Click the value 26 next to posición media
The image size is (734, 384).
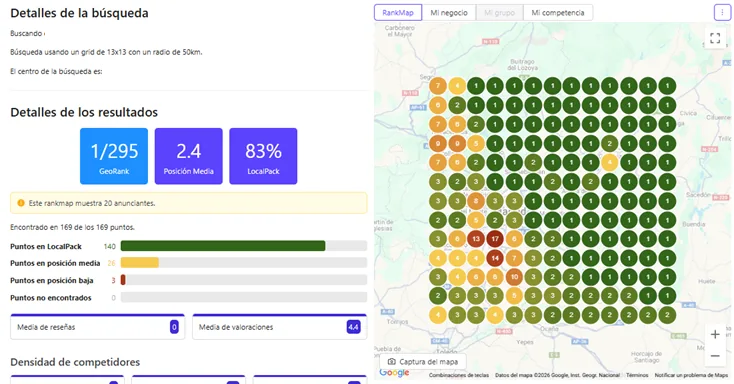[x=111, y=263]
